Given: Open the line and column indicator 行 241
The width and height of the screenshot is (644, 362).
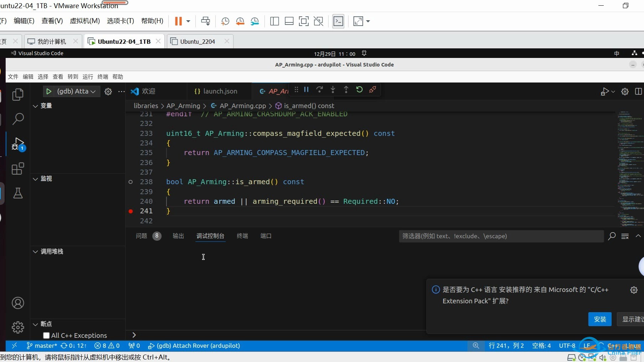Looking at the screenshot, I should (x=506, y=346).
